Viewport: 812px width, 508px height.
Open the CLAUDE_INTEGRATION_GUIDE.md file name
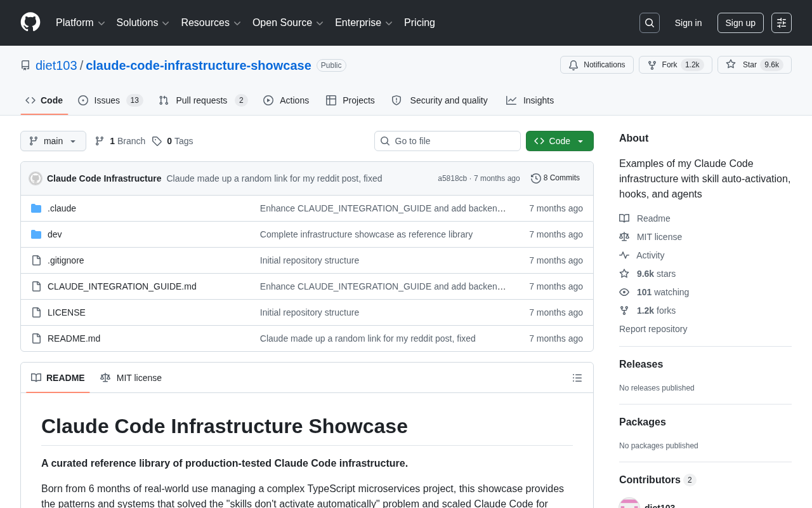click(122, 286)
